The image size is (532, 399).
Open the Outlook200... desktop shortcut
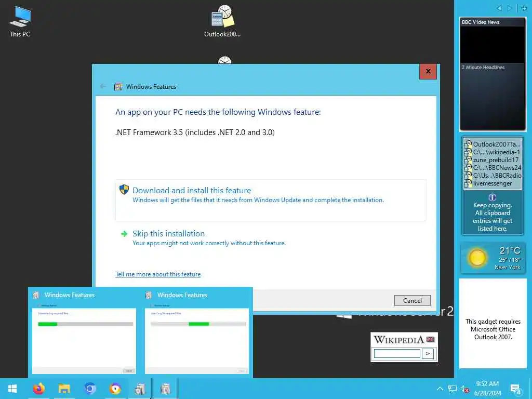tap(222, 21)
